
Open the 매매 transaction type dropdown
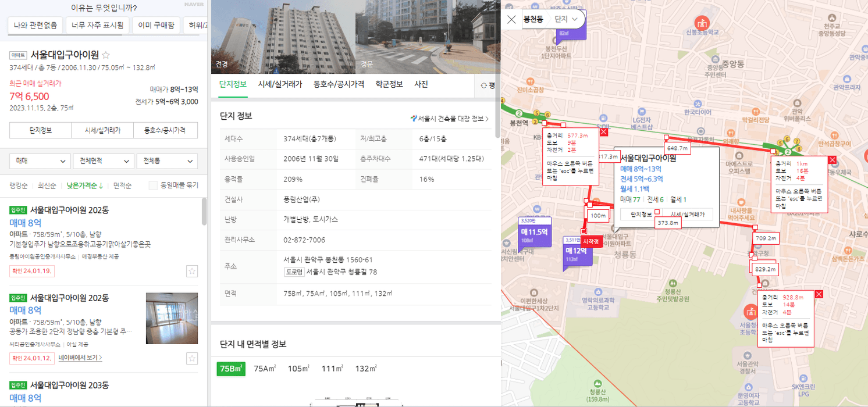[x=40, y=161]
